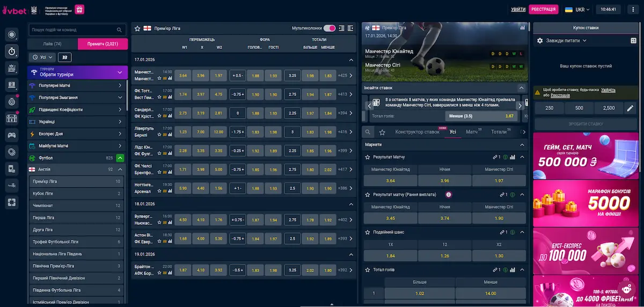Click the event and team search field
The height and width of the screenshot is (307, 644).
pos(73,30)
